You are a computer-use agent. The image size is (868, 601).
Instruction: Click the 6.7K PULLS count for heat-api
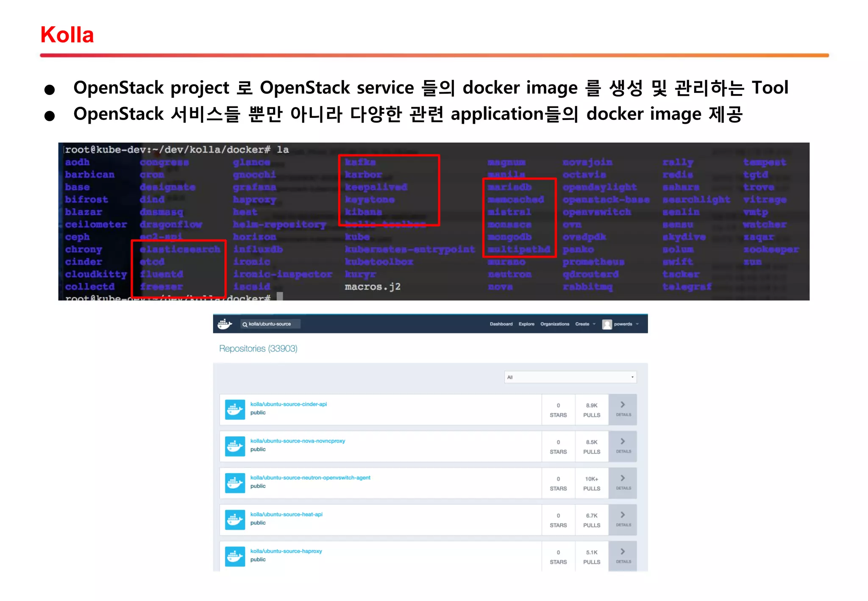coord(592,520)
